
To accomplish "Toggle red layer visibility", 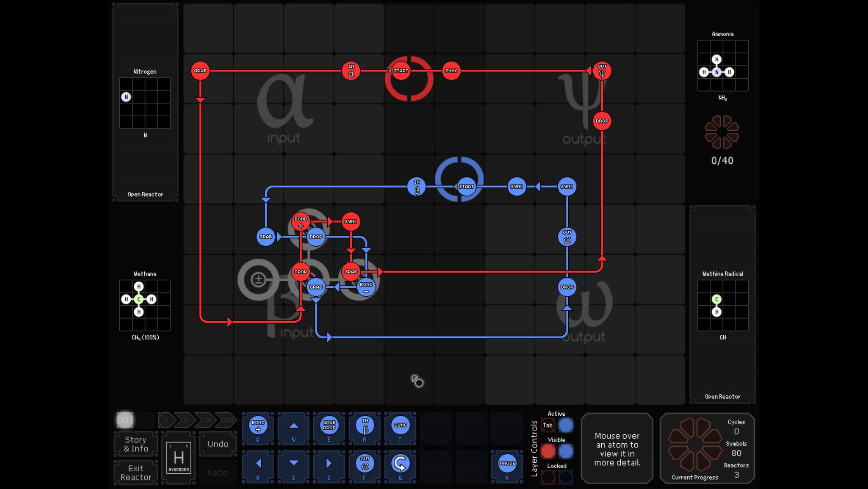I will (x=548, y=451).
